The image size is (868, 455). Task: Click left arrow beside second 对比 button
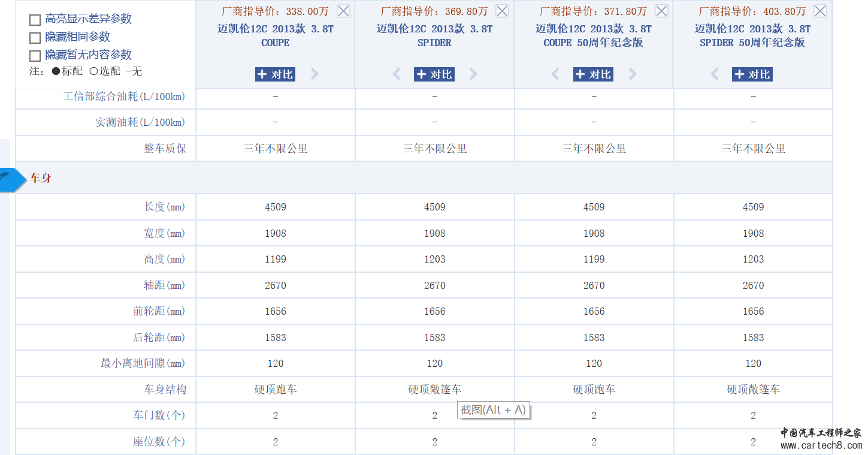pyautogui.click(x=396, y=74)
